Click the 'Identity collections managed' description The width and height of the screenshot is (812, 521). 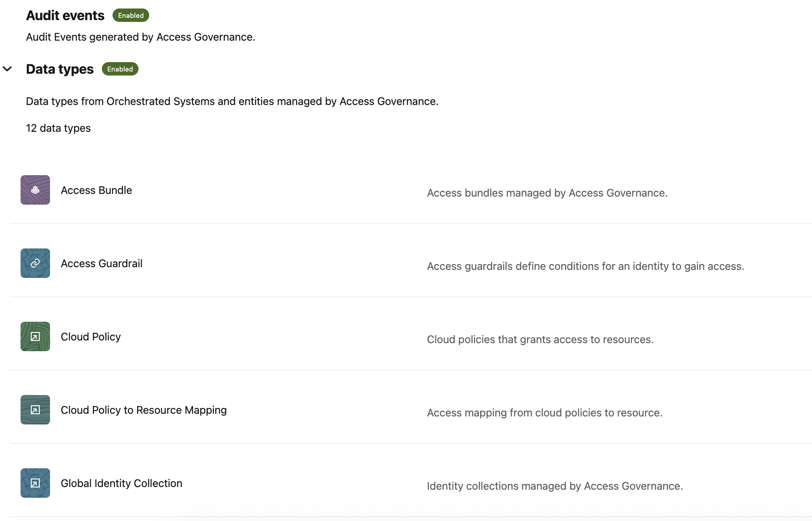(x=555, y=486)
